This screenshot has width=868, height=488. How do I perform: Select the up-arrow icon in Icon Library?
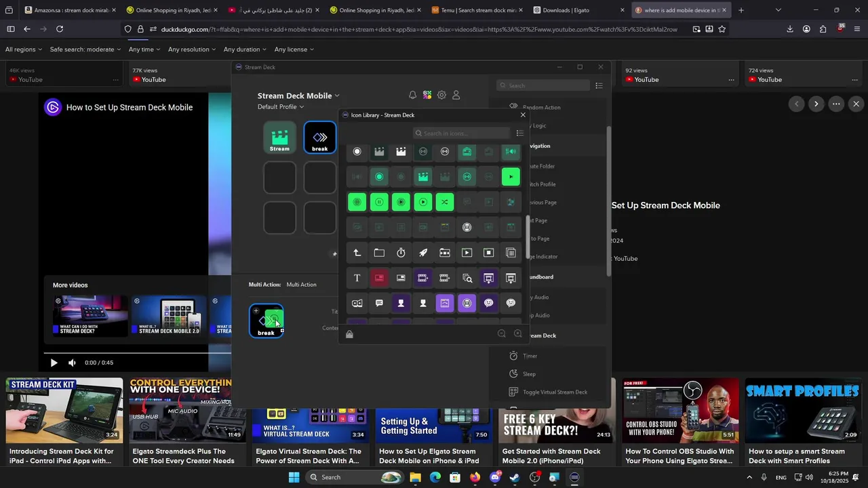tap(357, 253)
